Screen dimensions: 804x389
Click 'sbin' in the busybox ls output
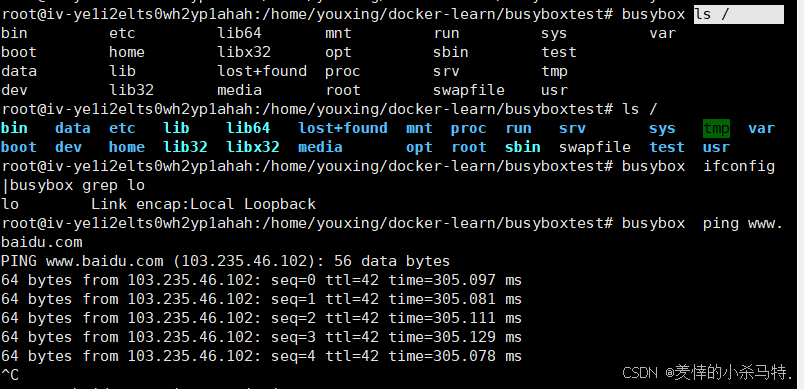coord(451,52)
